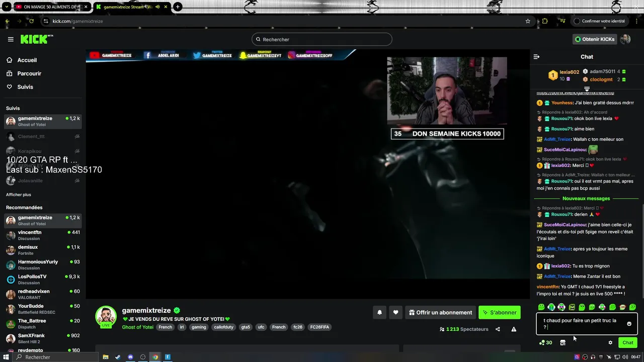Open Clement_ttt offline followed channel
The height and width of the screenshot is (362, 644).
pyautogui.click(x=43, y=136)
